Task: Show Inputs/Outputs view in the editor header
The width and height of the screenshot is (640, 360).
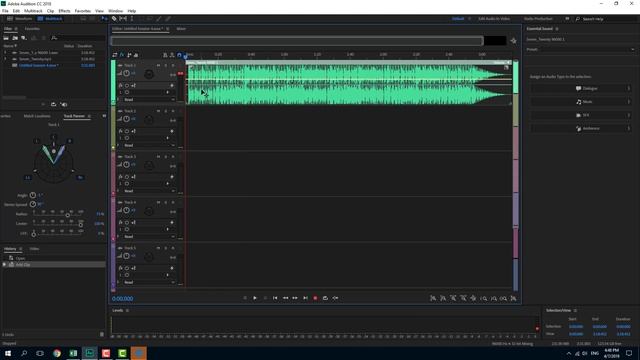Action: (x=115, y=55)
